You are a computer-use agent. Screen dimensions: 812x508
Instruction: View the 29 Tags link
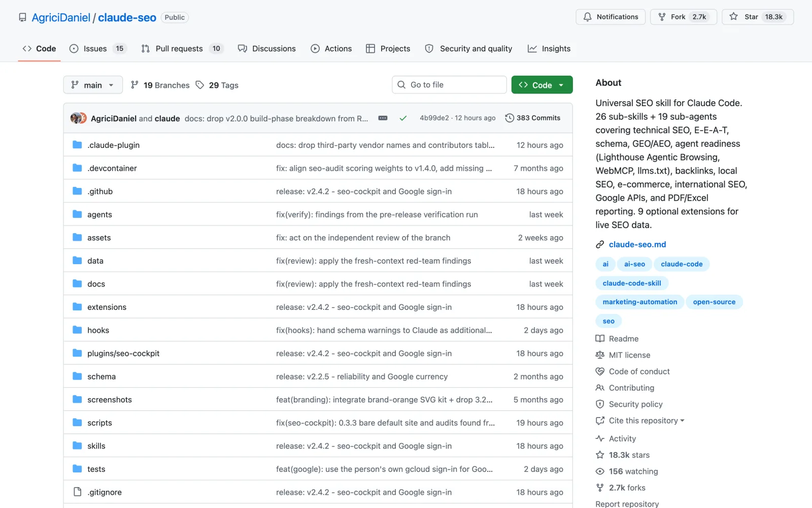[217, 85]
